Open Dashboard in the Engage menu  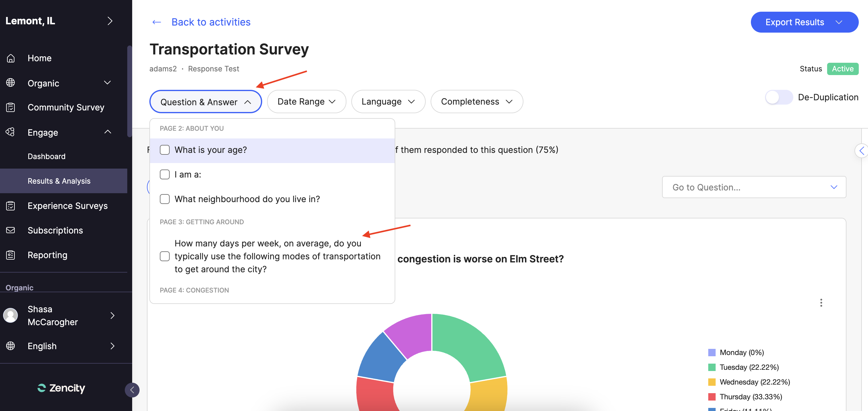pyautogui.click(x=46, y=157)
